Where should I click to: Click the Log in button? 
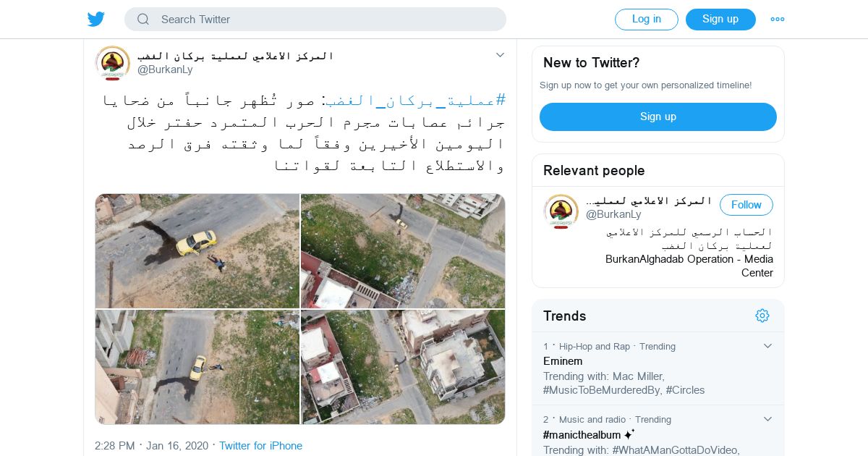pyautogui.click(x=647, y=20)
